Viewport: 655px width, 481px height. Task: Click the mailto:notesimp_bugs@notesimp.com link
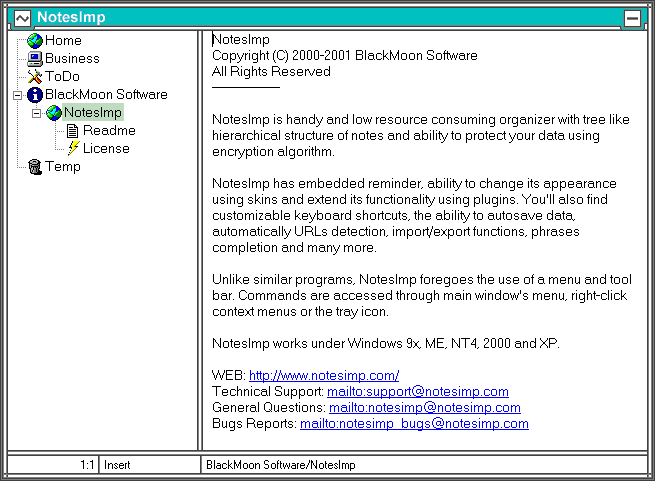414,423
